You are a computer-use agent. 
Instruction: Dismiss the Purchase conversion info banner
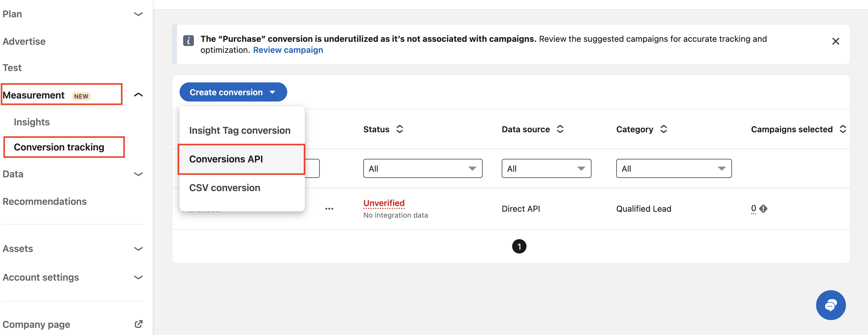(835, 42)
